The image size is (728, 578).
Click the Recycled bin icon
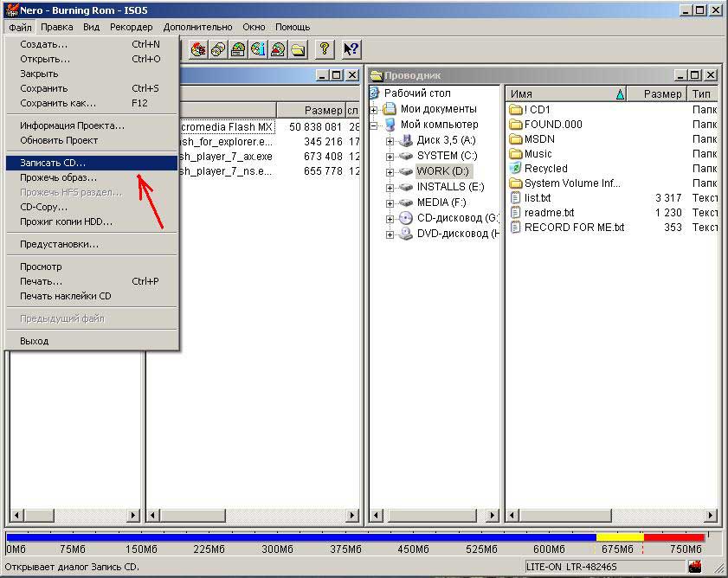[x=515, y=168]
